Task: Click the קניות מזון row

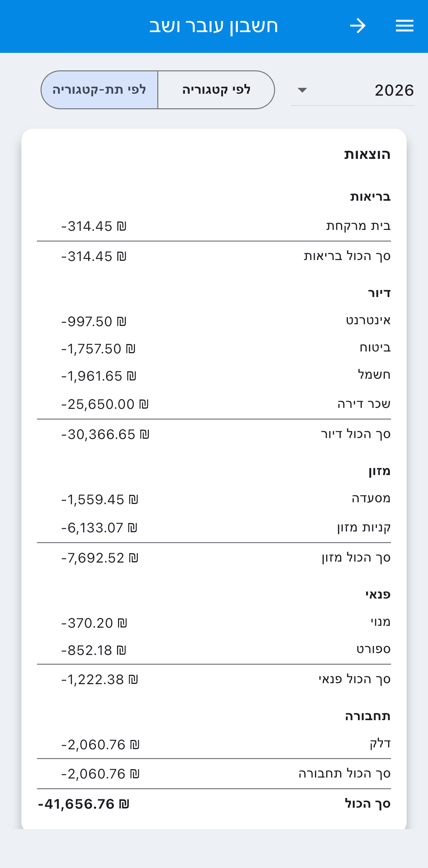Action: click(214, 527)
